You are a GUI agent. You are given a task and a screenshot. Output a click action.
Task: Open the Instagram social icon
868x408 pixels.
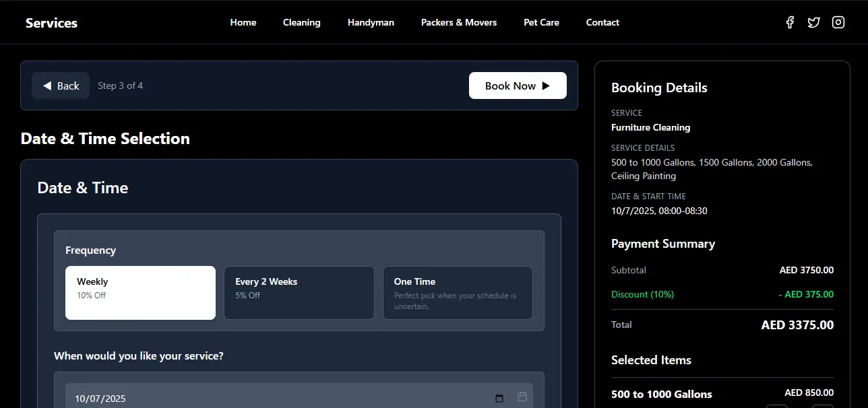(838, 22)
